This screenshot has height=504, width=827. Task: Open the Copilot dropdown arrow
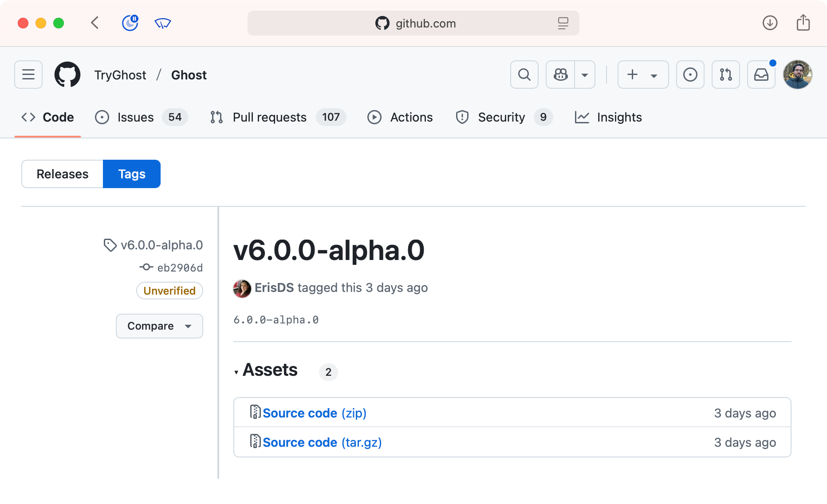click(x=585, y=75)
